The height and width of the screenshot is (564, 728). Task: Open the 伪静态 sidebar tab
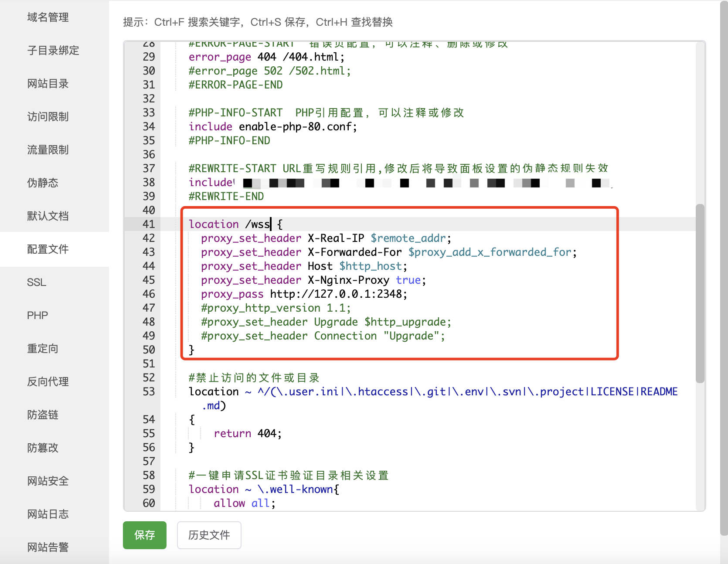[43, 183]
